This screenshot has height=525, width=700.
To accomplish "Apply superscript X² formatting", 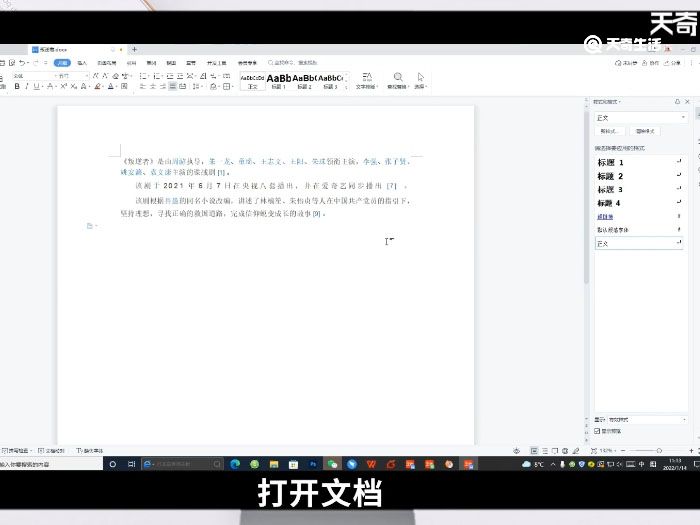I will click(x=64, y=86).
